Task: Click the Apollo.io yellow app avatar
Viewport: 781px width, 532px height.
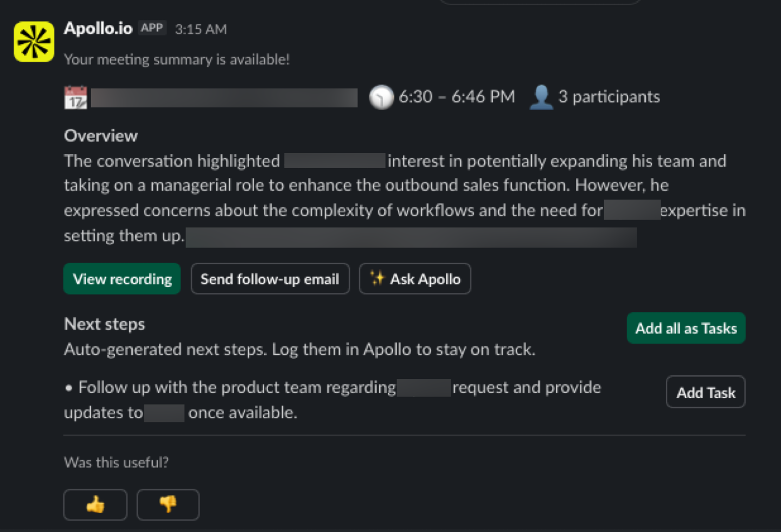Action: pyautogui.click(x=34, y=42)
